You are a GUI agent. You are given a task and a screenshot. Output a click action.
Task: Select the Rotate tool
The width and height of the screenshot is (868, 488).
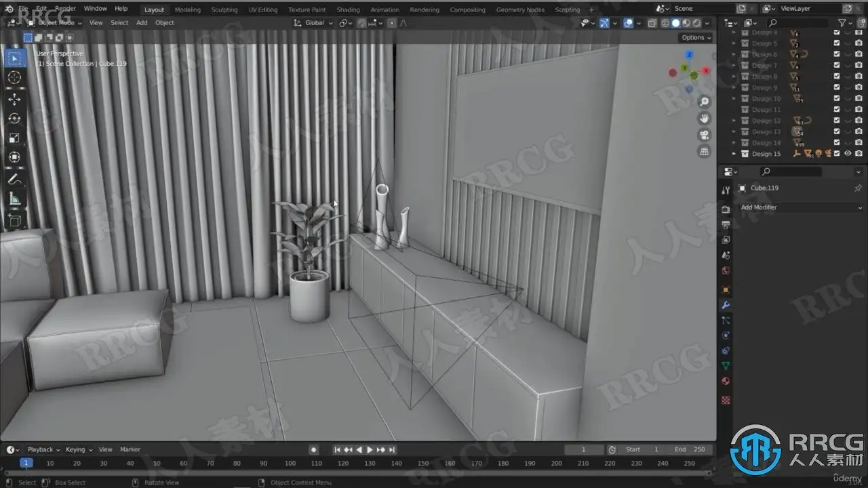pos(14,119)
